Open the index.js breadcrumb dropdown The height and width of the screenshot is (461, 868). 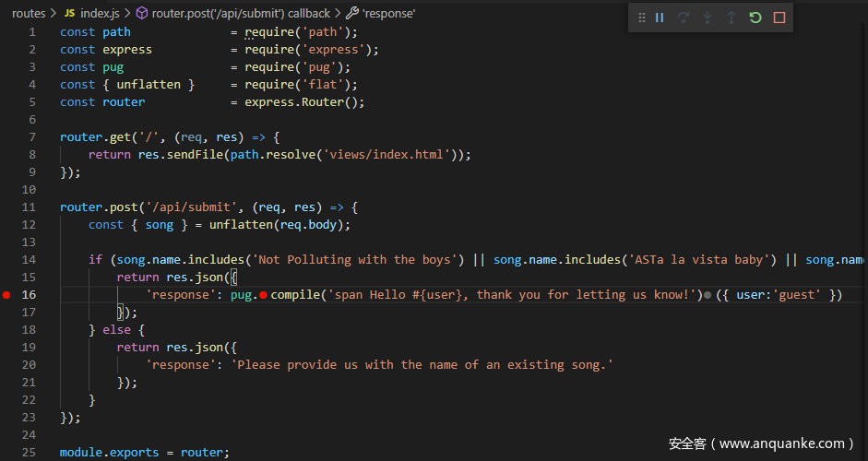tap(101, 14)
